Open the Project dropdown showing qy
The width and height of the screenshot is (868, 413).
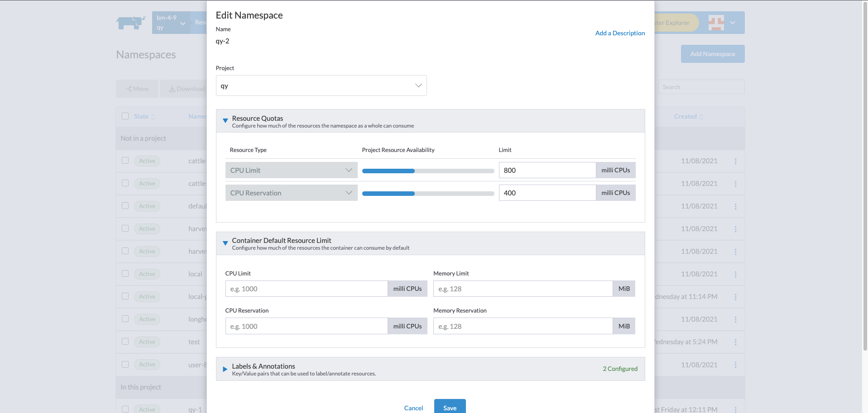(321, 85)
